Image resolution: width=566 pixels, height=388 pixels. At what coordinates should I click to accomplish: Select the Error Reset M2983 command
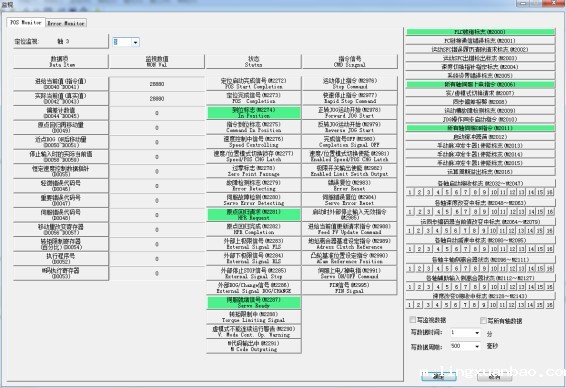(x=349, y=186)
